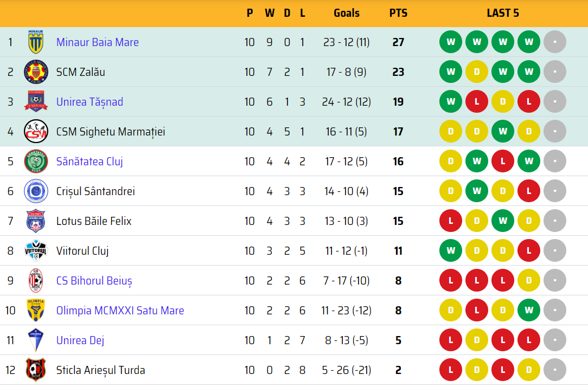Click the CSM Sighetu Marmației logo
Screen dimensions: 588x387
point(36,132)
